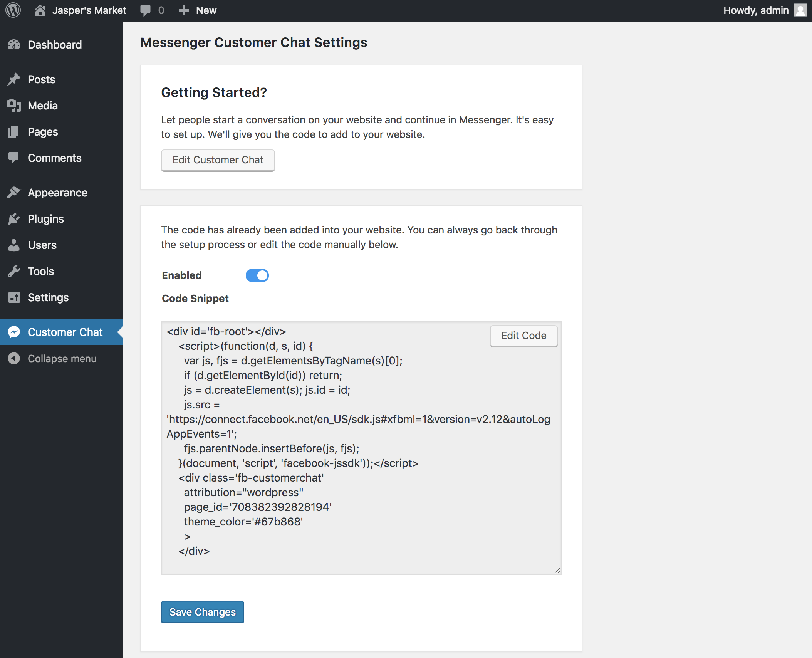Select the Tools wrench icon
Image resolution: width=812 pixels, height=658 pixels.
click(x=14, y=271)
